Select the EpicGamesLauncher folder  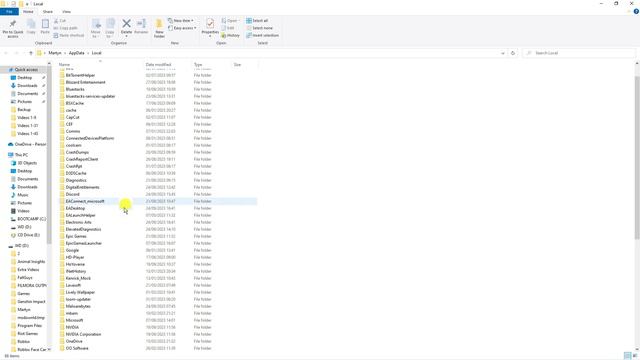[84, 243]
